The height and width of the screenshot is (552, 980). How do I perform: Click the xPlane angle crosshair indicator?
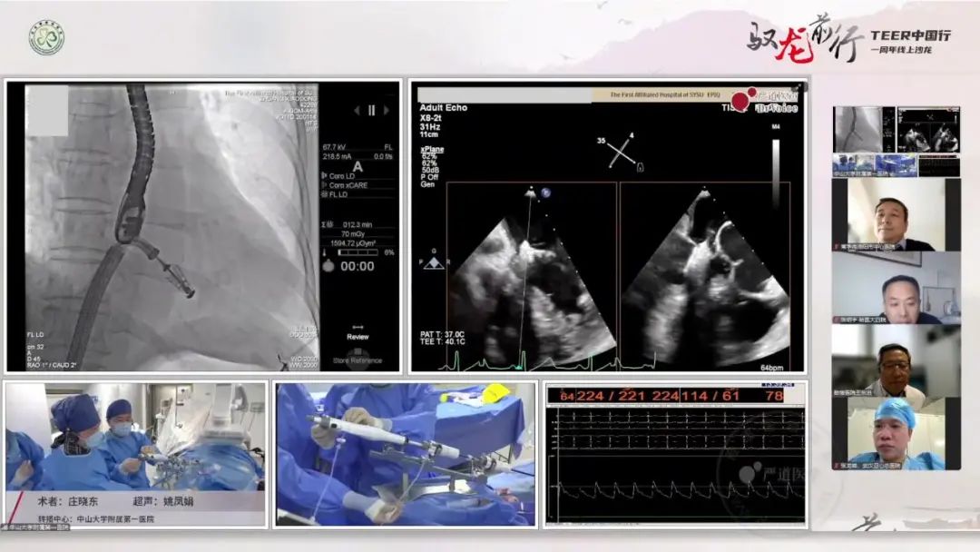point(622,153)
